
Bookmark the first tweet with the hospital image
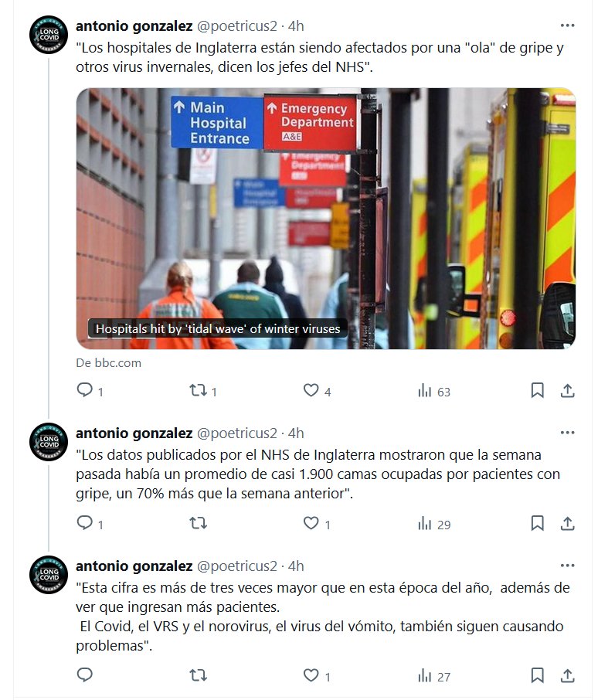(x=537, y=390)
